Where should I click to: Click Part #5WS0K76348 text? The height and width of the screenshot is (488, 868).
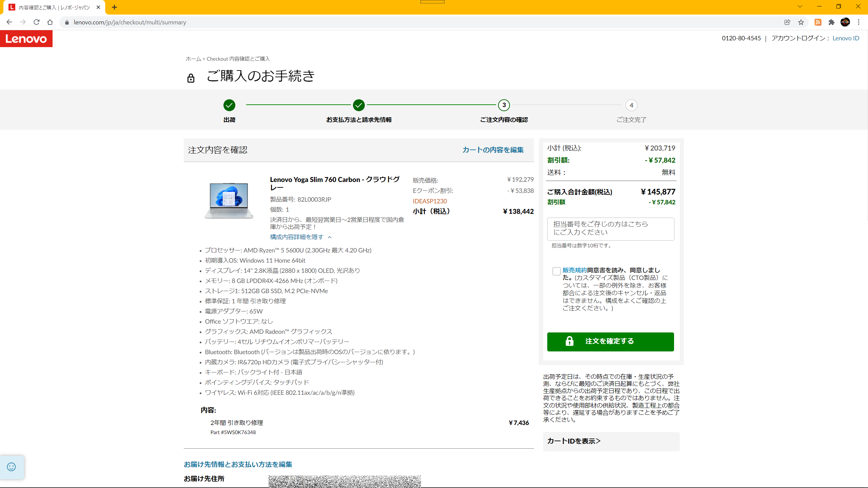pos(233,432)
